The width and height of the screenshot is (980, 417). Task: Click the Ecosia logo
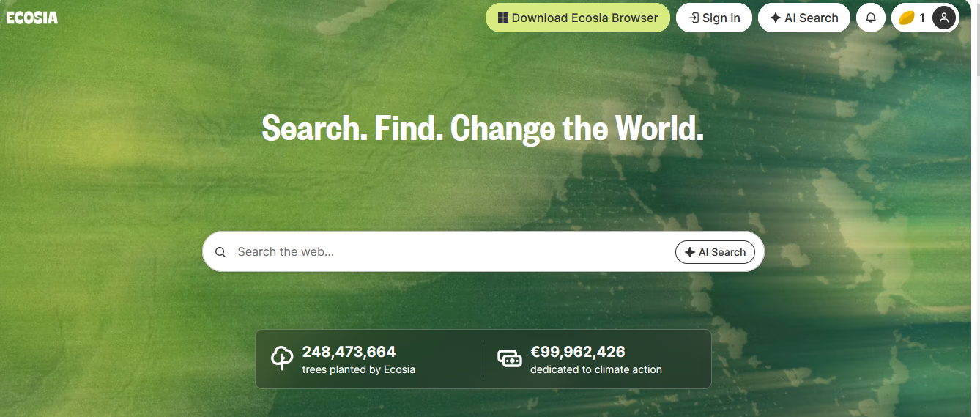point(32,18)
